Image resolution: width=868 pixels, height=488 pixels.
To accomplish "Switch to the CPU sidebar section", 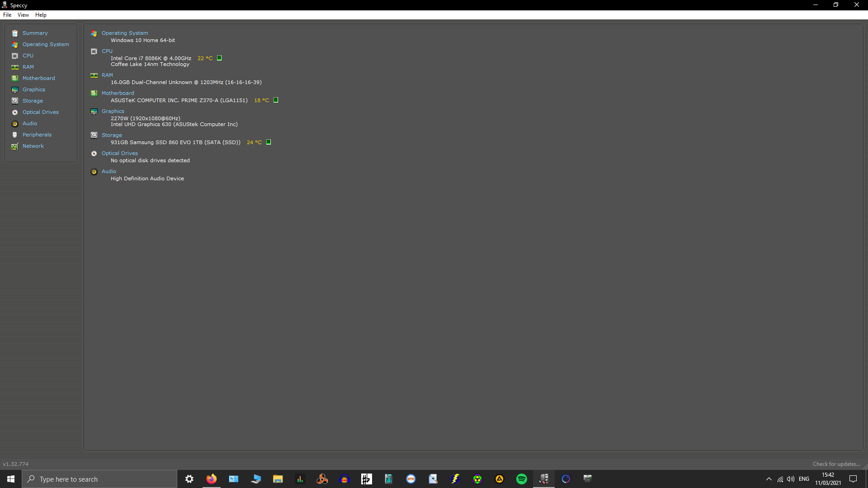I will [x=28, y=56].
